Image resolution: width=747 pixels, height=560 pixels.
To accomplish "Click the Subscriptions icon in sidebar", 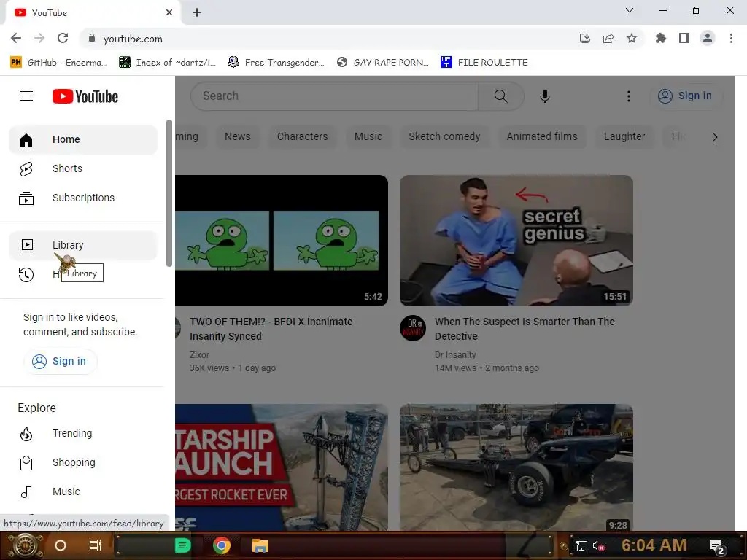I will (x=26, y=198).
